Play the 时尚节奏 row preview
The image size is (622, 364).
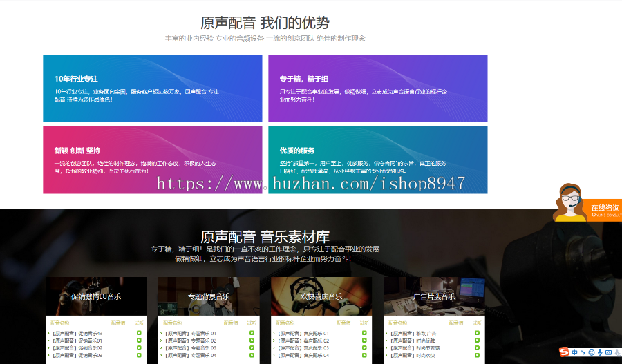[x=477, y=347]
